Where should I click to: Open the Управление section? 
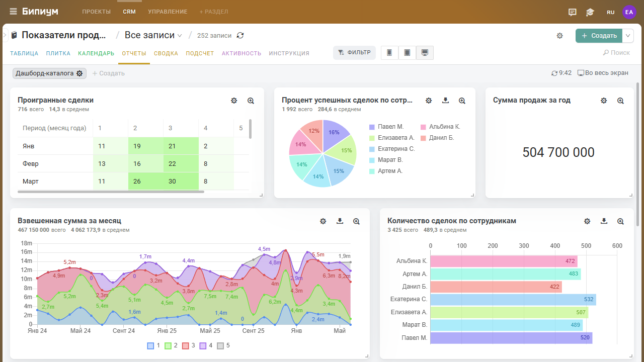point(168,12)
